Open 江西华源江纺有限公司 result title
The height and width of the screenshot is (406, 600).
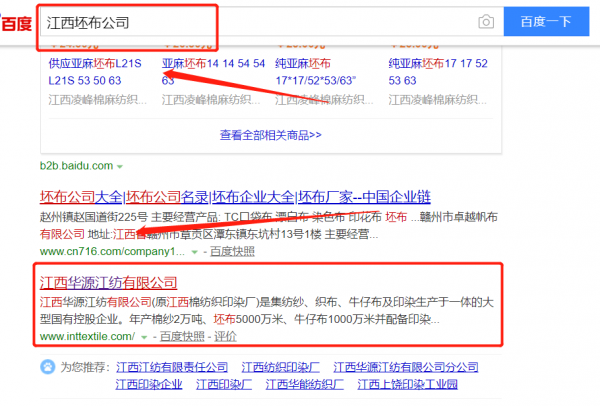click(x=107, y=282)
